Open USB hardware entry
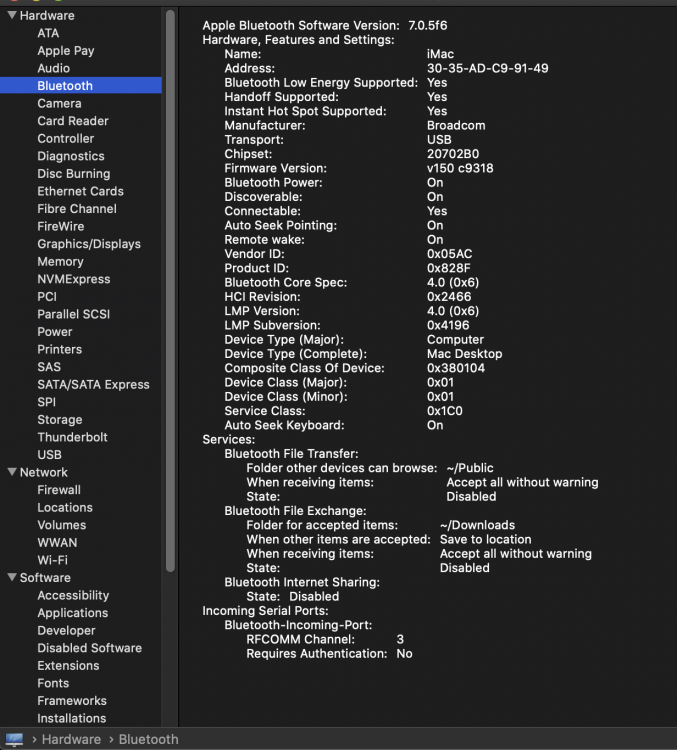Image resolution: width=677 pixels, height=750 pixels. pyautogui.click(x=49, y=455)
